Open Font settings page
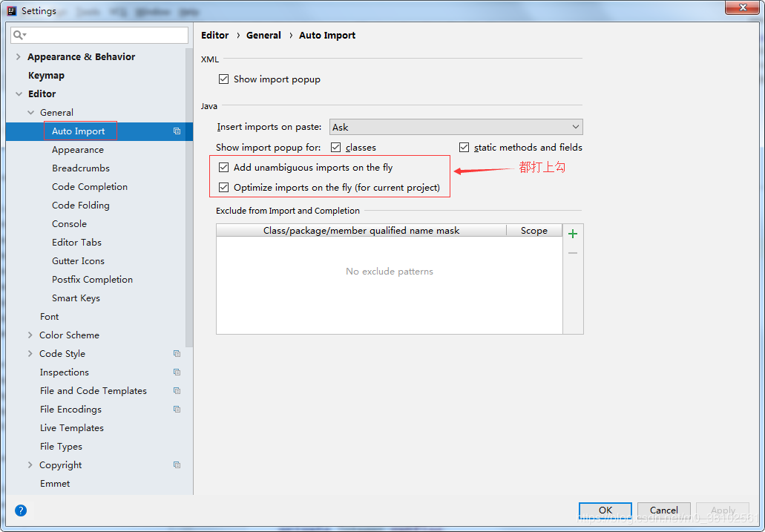Viewport: 765px width, 532px height. coord(49,316)
